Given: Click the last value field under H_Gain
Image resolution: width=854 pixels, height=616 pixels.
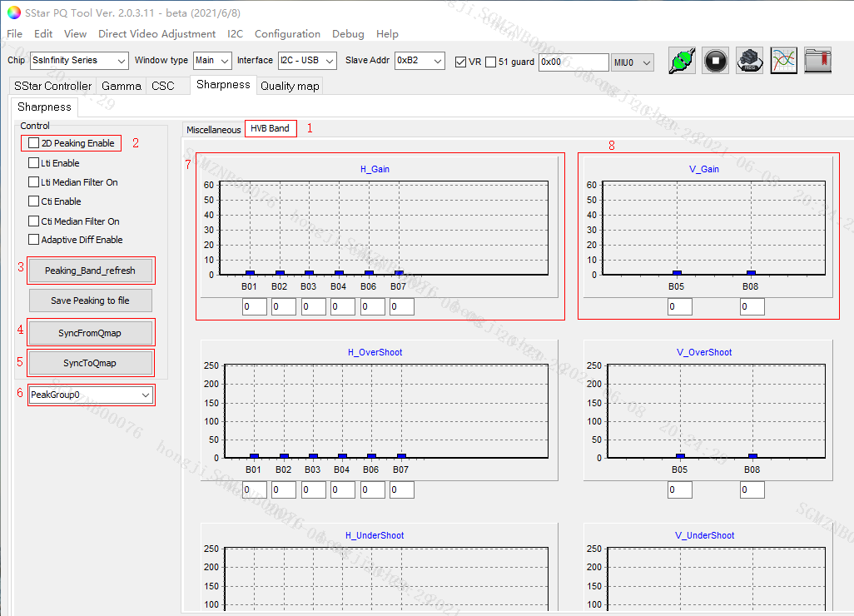Looking at the screenshot, I should (402, 306).
